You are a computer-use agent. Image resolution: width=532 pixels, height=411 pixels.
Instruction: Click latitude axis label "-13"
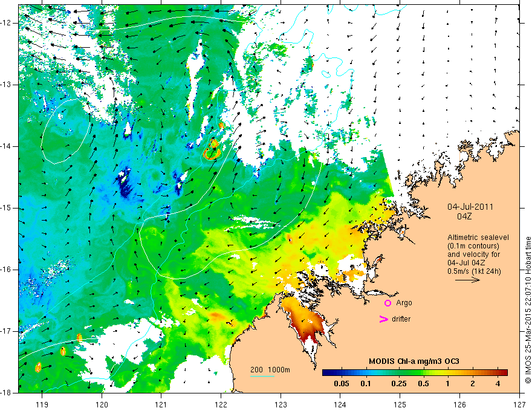click(7, 85)
